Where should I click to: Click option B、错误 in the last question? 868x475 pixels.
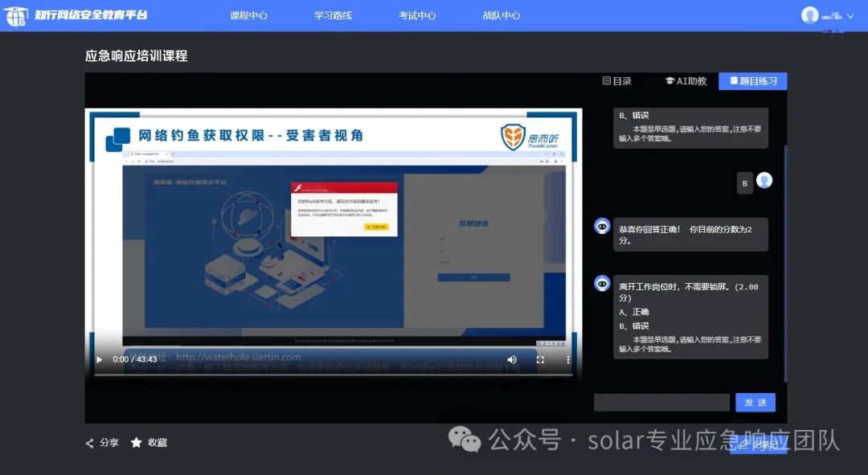(634, 326)
